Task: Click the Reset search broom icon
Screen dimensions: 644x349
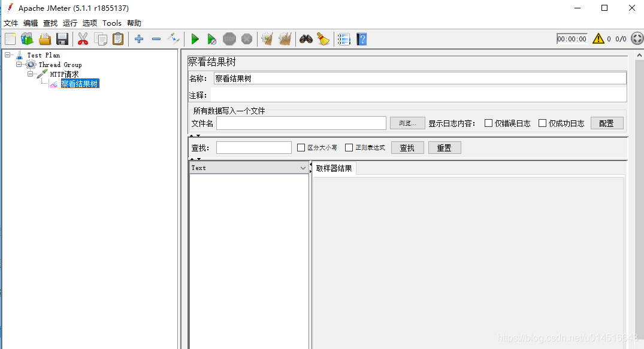Action: point(323,39)
